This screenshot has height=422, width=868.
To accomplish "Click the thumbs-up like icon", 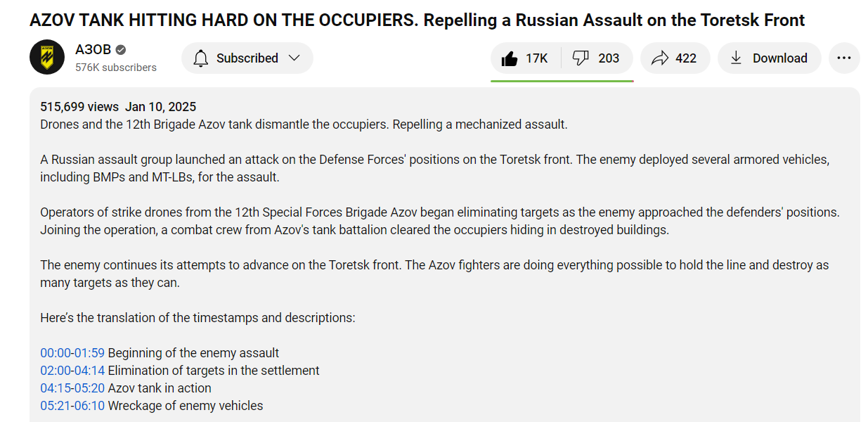I will (510, 58).
